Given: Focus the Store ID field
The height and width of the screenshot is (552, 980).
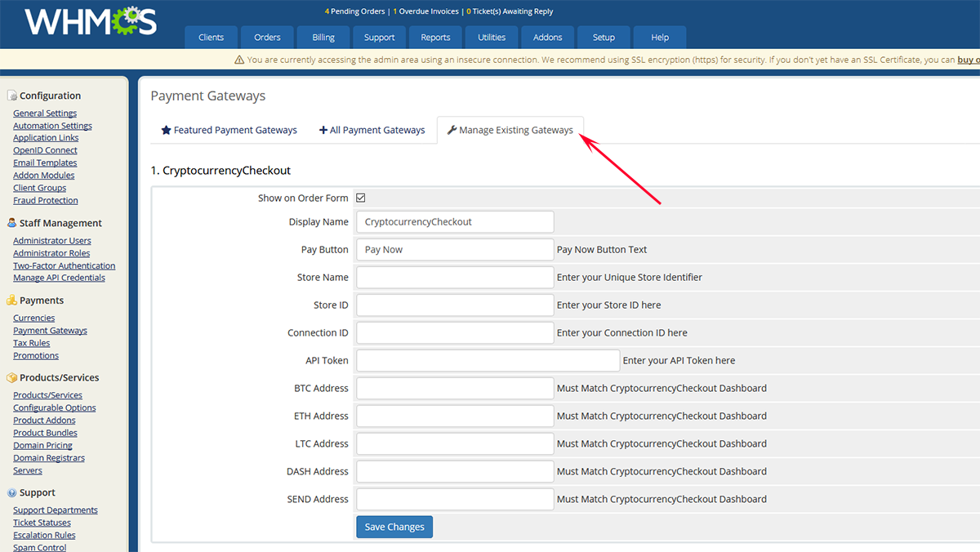Looking at the screenshot, I should (x=455, y=305).
